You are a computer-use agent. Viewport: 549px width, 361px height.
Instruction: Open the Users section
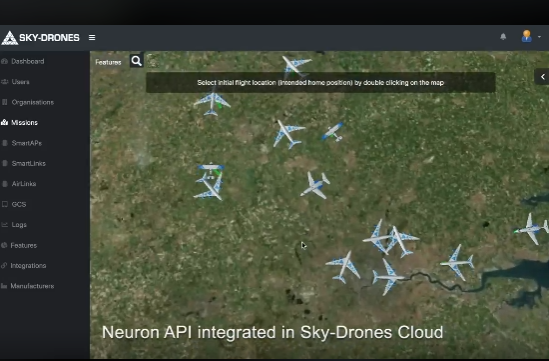point(20,82)
